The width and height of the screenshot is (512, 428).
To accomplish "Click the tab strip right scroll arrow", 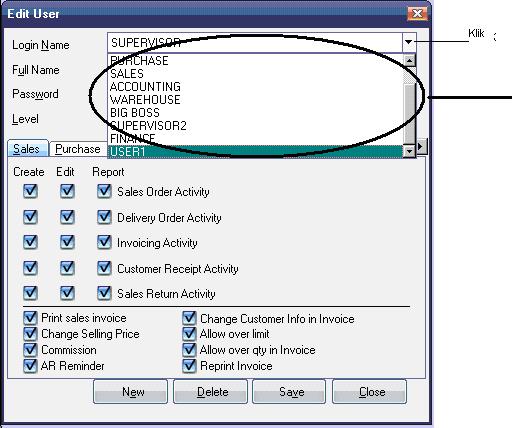I will click(421, 146).
